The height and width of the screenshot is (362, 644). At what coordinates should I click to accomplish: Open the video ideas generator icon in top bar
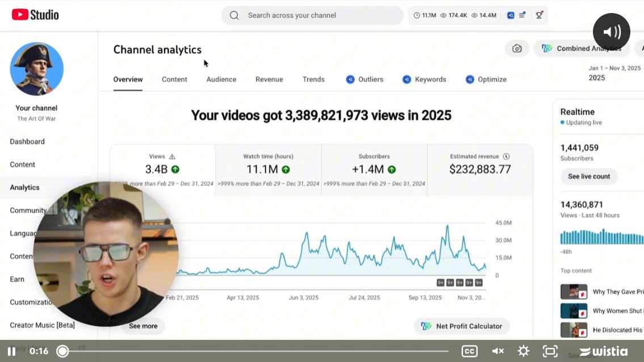(510, 15)
